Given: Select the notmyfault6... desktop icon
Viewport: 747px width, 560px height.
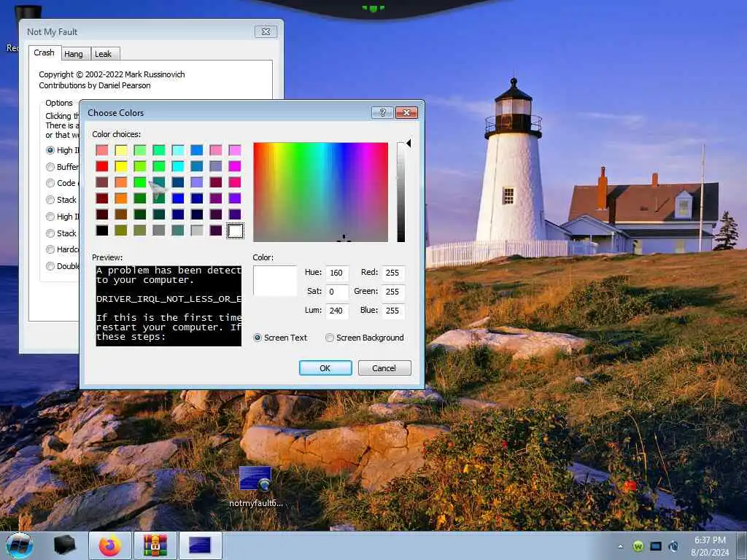Looking at the screenshot, I should pyautogui.click(x=256, y=486).
